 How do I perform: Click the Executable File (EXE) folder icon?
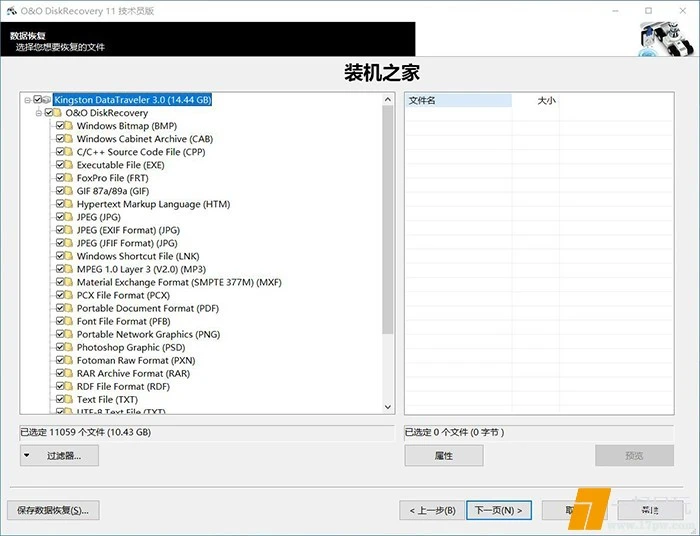tap(69, 165)
